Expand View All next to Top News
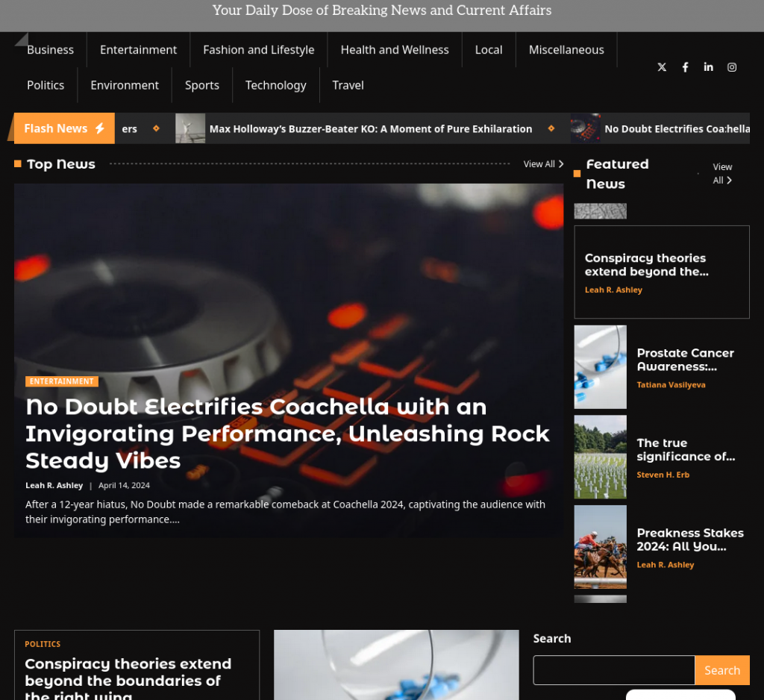Image resolution: width=764 pixels, height=700 pixels. pos(542,163)
